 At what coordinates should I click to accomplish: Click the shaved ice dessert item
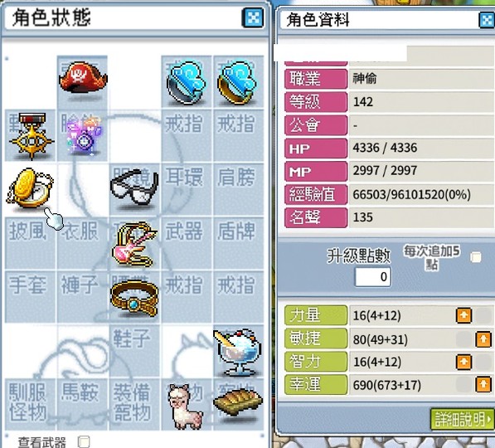pyautogui.click(x=237, y=352)
